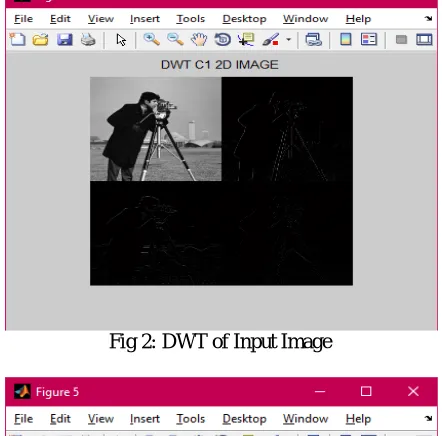Insert Legend using toolbar icon
This screenshot has width=442, height=436.
[369, 39]
